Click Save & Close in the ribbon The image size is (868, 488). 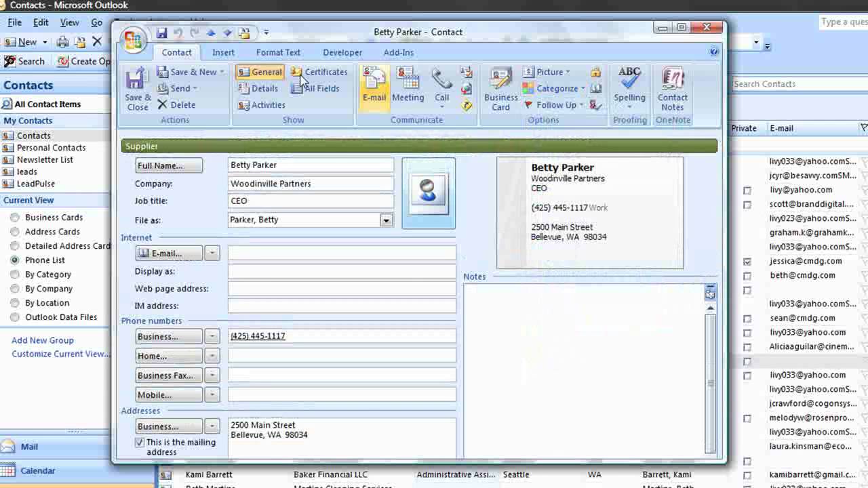[x=138, y=89]
